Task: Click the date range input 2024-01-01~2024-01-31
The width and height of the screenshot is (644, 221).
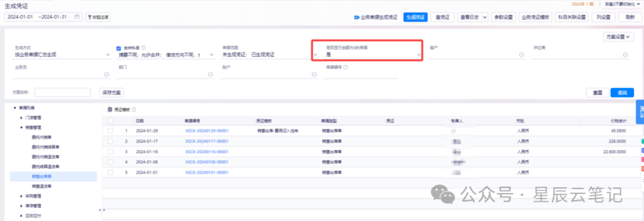Action: tap(44, 17)
